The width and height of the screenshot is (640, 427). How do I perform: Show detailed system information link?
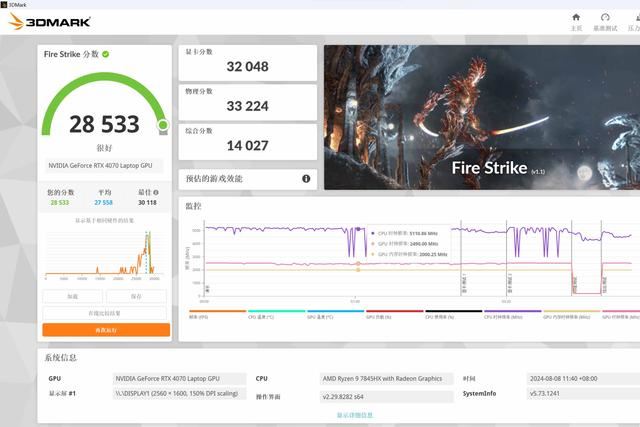(x=355, y=414)
